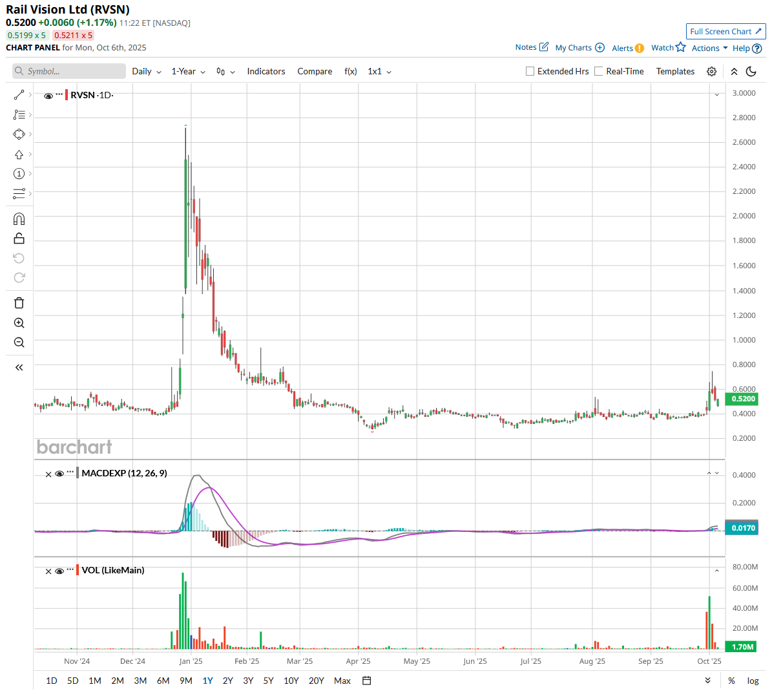Open the VOL options ellipsis menu
The width and height of the screenshot is (772, 700).
click(70, 569)
